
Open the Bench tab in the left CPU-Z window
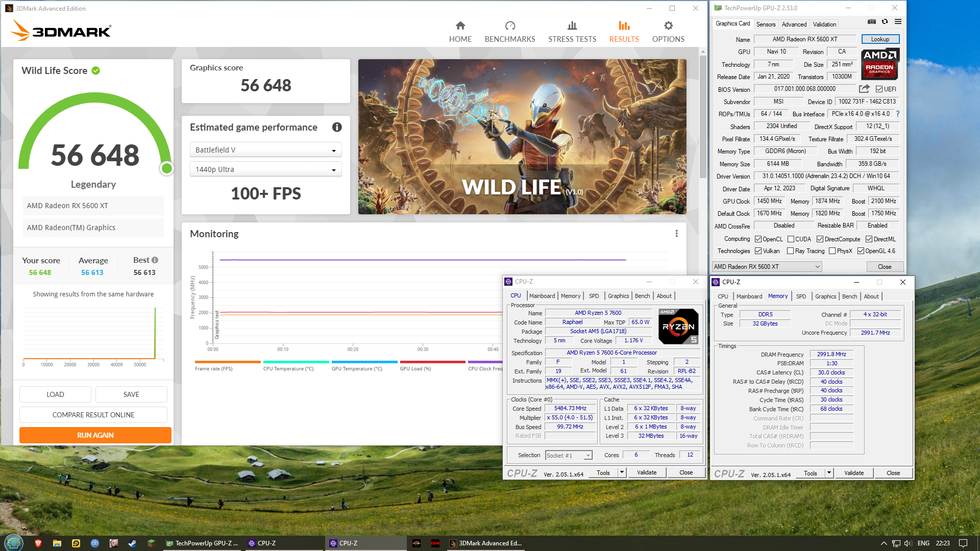(642, 296)
